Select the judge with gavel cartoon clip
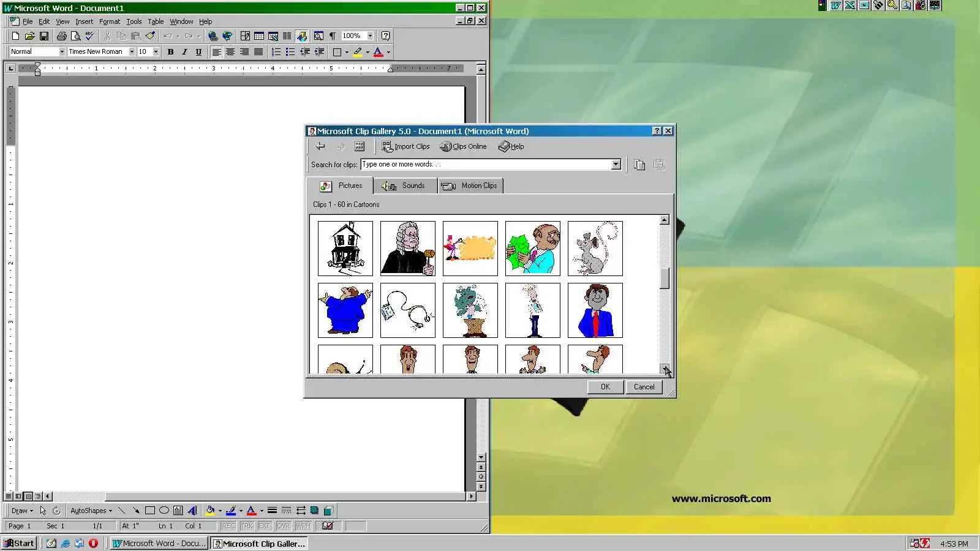 pos(408,249)
